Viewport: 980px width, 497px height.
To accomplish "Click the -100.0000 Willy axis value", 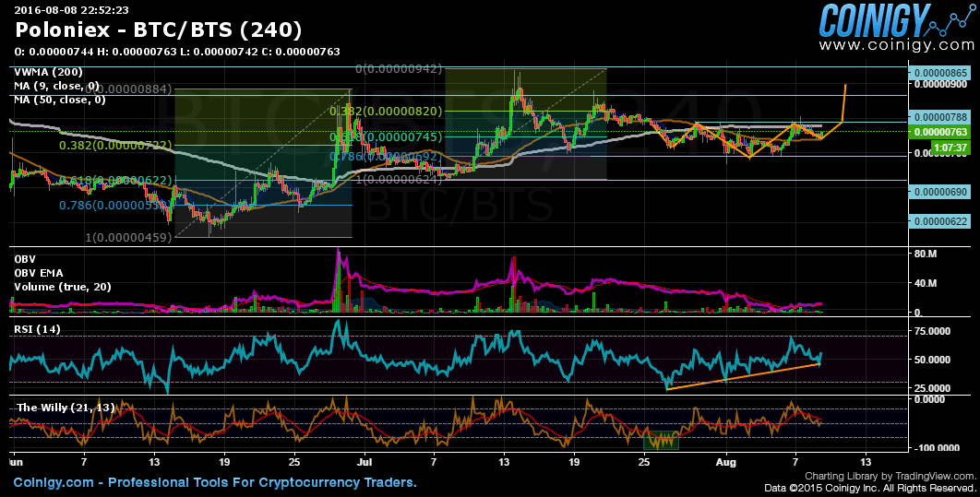I will pos(937,448).
